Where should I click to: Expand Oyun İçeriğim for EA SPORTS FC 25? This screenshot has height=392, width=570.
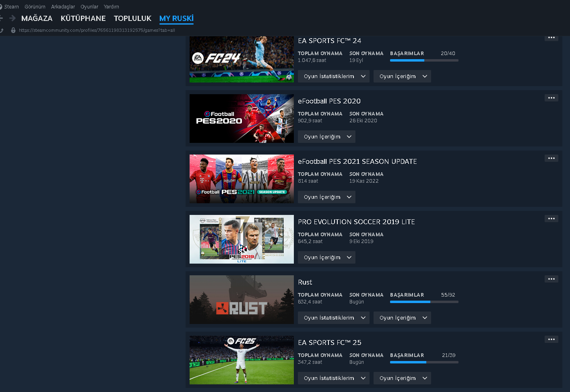(x=402, y=378)
